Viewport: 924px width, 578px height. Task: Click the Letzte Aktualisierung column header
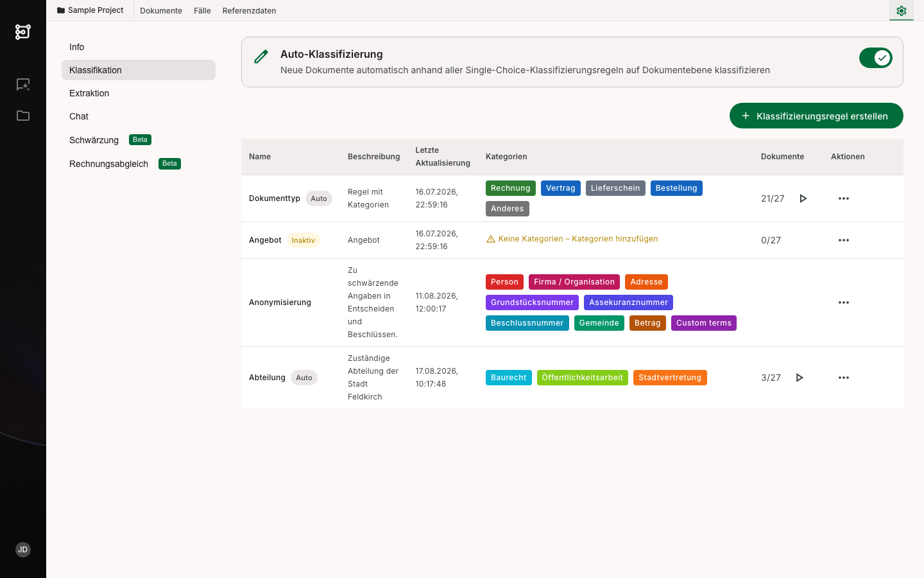[443, 157]
